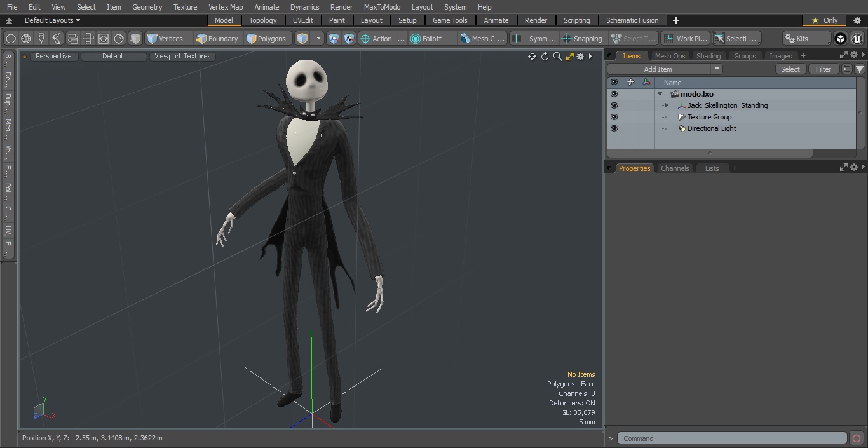This screenshot has height=448, width=868.
Task: Click the clock-like circular icon in toolbar
Action: 119,39
